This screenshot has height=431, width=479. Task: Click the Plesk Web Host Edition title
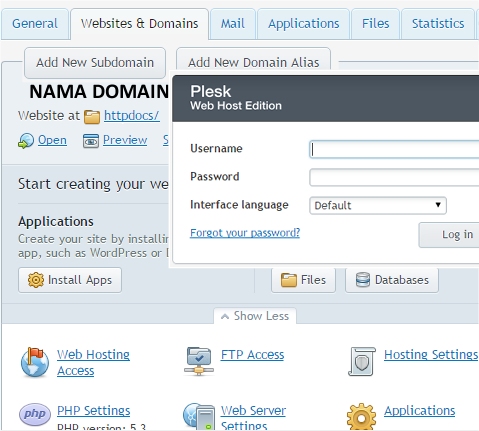click(236, 98)
